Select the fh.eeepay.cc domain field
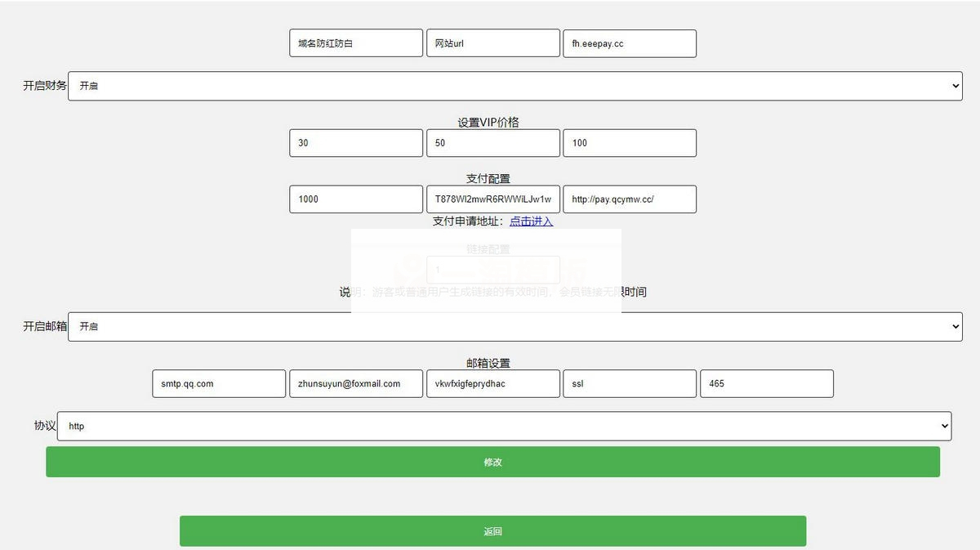Viewport: 980px width, 550px height. 629,42
